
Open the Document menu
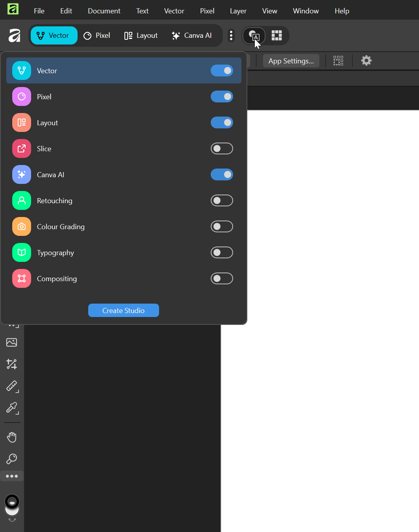[x=104, y=11]
